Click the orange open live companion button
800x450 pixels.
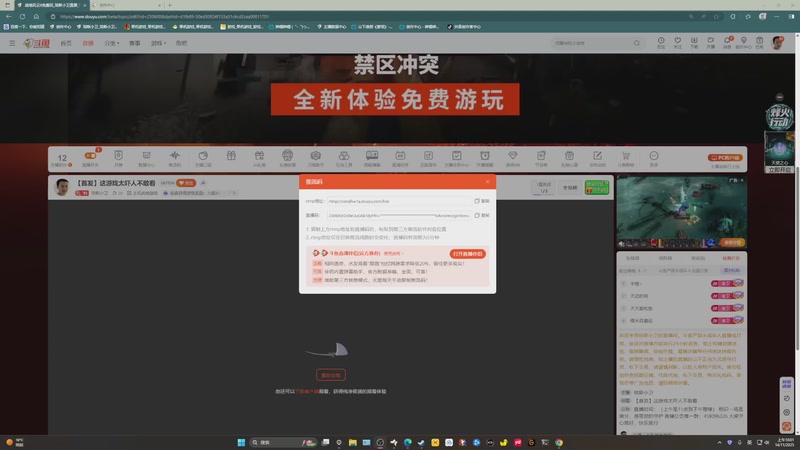[x=467, y=254]
